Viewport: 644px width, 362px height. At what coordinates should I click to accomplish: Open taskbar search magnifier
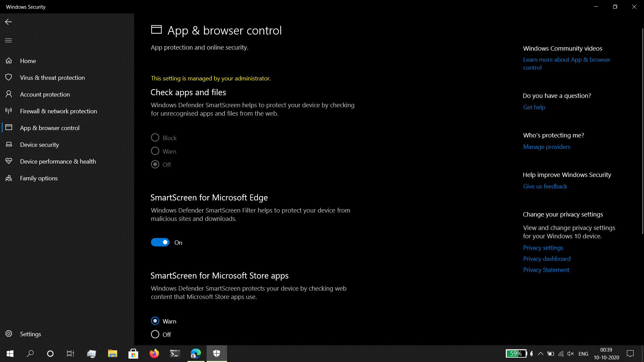[30, 354]
